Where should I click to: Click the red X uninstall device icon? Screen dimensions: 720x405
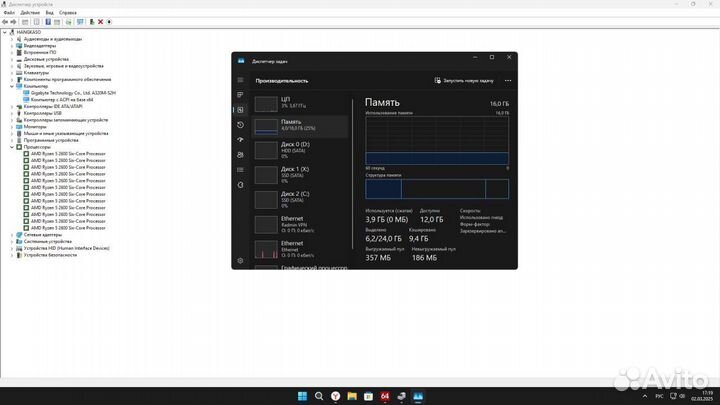point(101,22)
